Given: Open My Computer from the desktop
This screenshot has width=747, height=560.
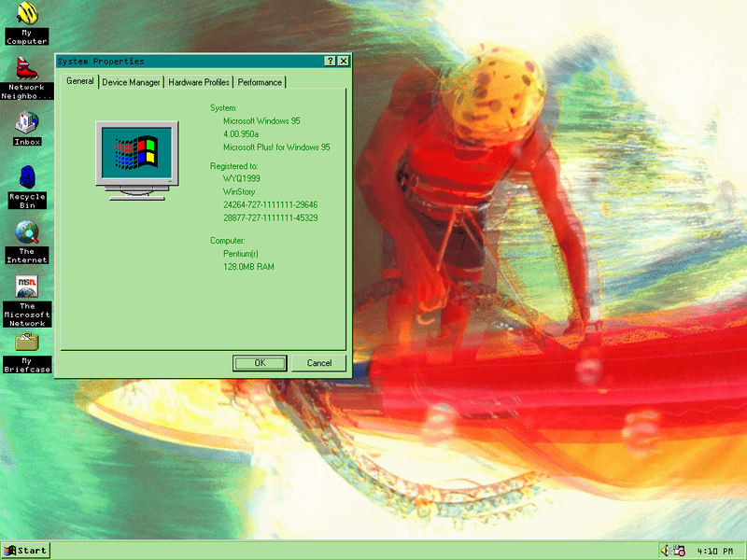Looking at the screenshot, I should pyautogui.click(x=26, y=19).
